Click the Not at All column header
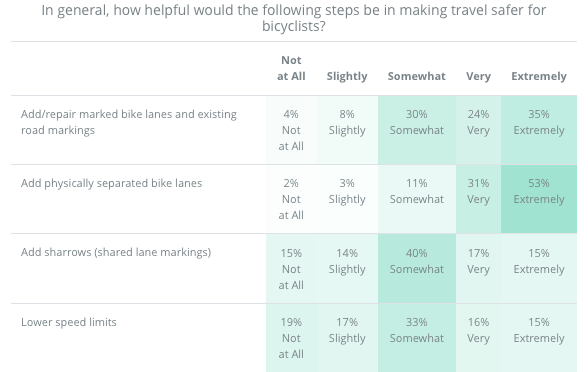 coord(291,68)
